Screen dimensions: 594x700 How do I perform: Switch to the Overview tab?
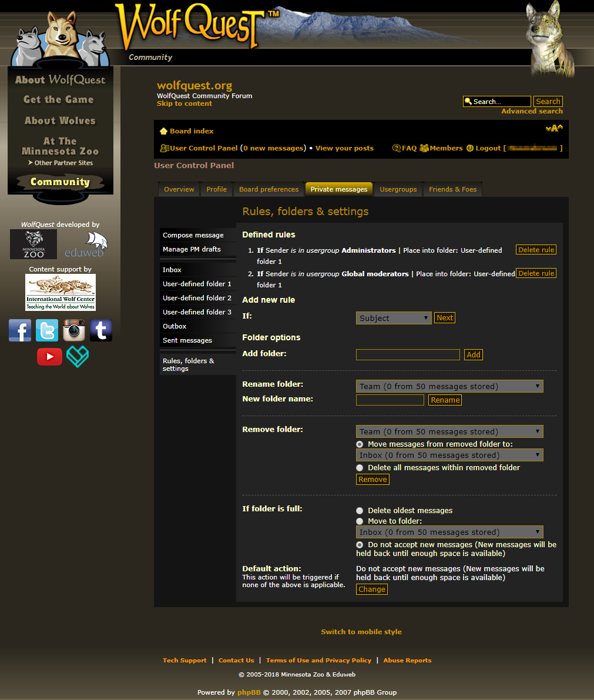click(x=179, y=189)
